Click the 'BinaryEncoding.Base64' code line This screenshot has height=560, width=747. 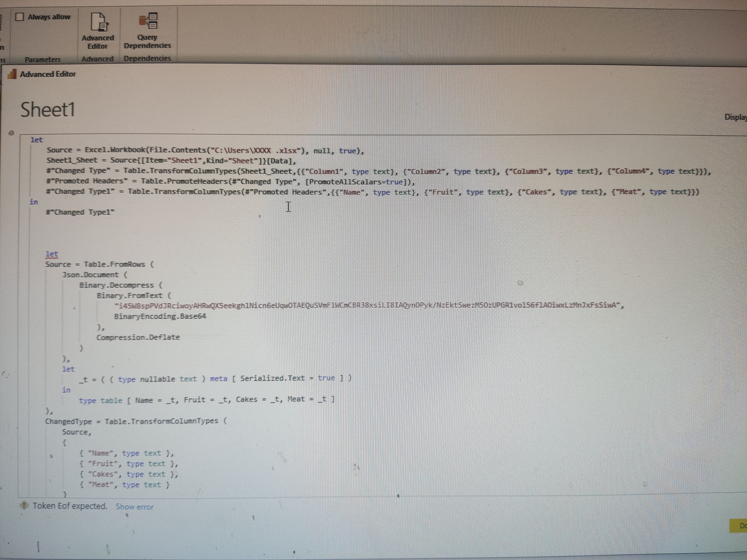pos(160,316)
